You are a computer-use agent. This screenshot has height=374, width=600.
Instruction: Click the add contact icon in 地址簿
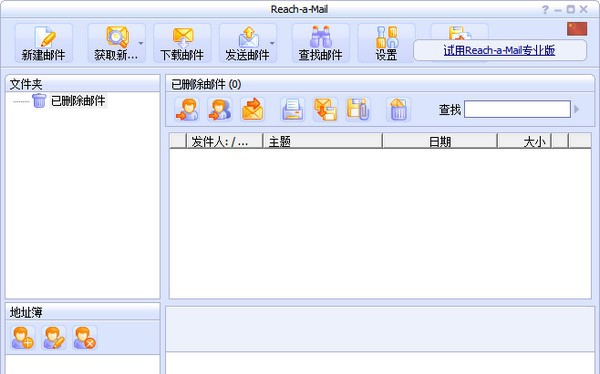23,338
